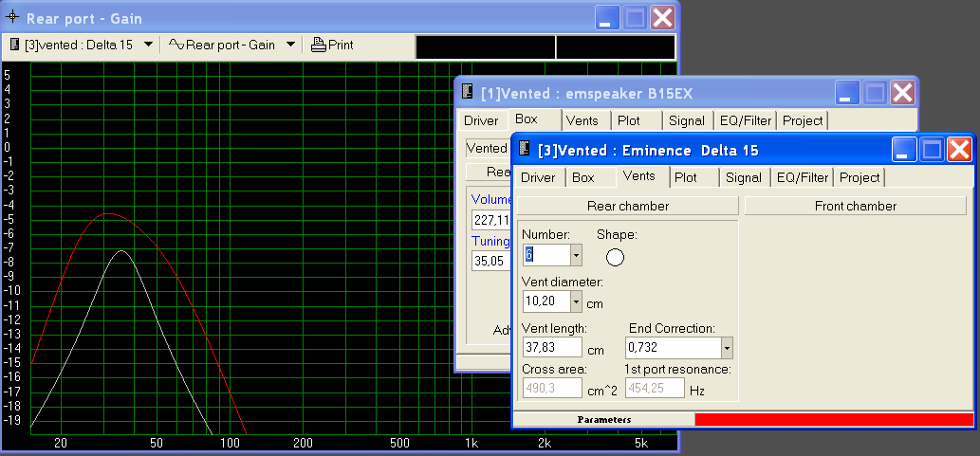Click the vent Number field showing 6
The width and height of the screenshot is (980, 456).
click(546, 255)
